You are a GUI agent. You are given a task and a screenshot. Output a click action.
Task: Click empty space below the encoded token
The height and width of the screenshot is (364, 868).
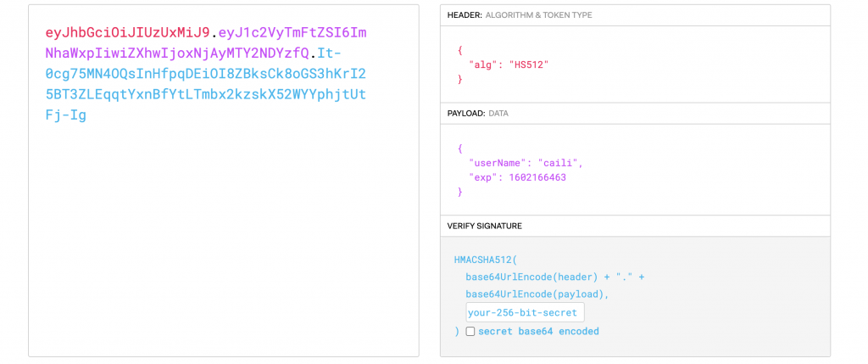point(223,246)
